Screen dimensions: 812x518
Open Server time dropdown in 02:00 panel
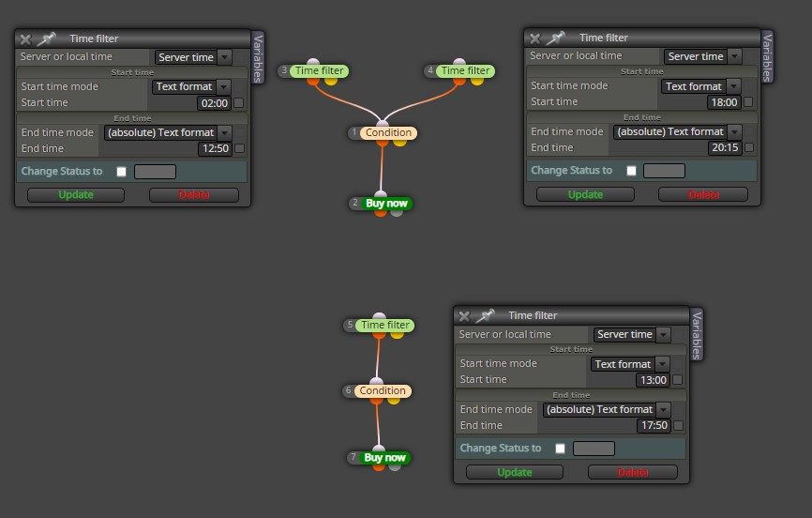[193, 57]
